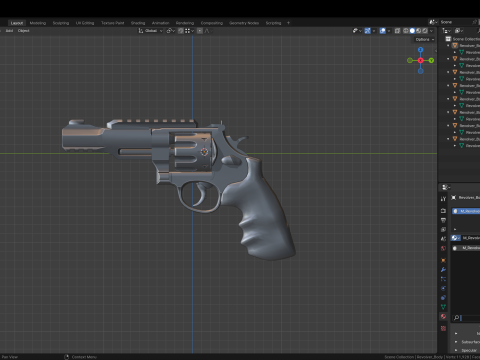The image size is (480, 360).
Task: Switch to the Layout workspace tab
Action: (17, 23)
